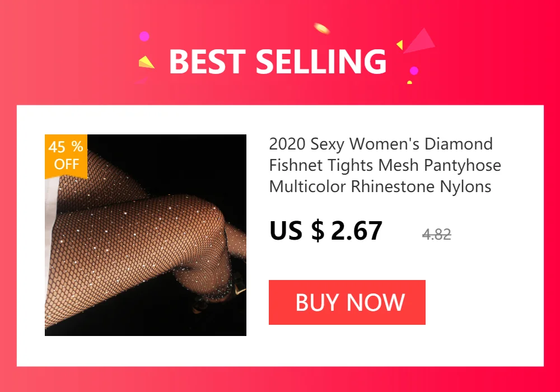The width and height of the screenshot is (560, 392).
Task: Click the strikethrough 4.82 original price
Action: (x=436, y=235)
